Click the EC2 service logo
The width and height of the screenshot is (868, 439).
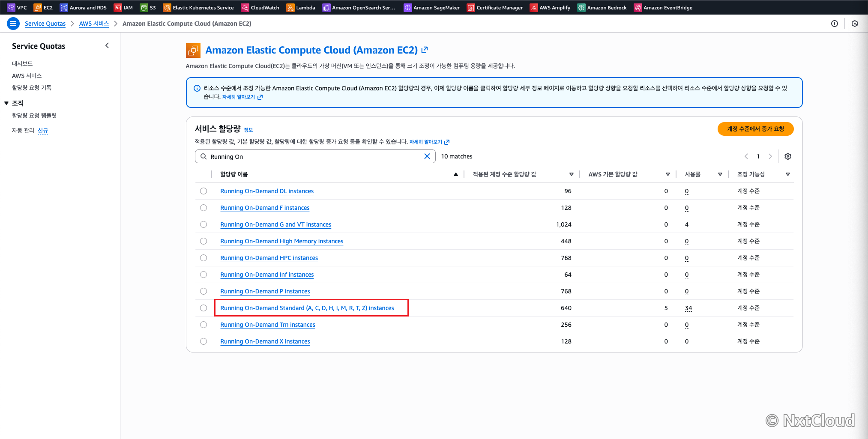click(x=193, y=51)
